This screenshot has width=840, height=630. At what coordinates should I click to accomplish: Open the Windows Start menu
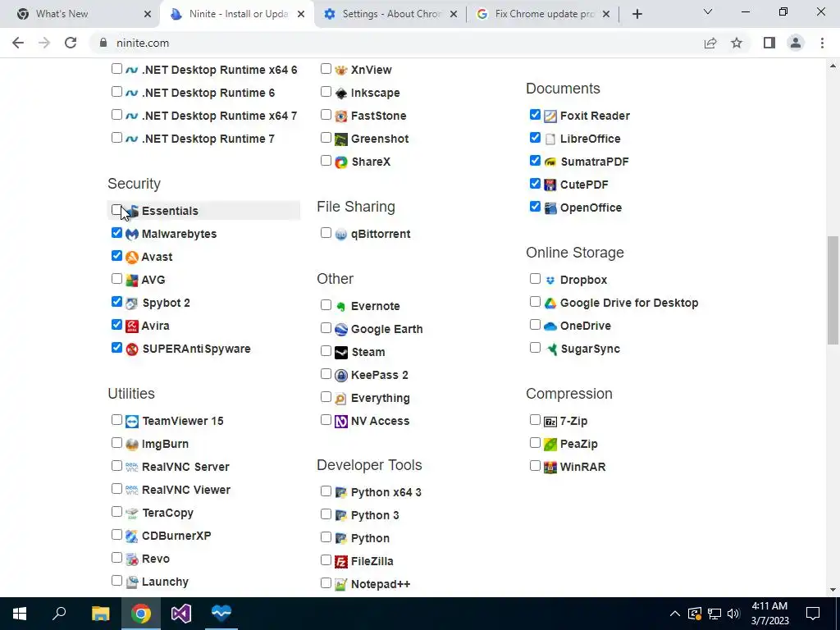20,614
